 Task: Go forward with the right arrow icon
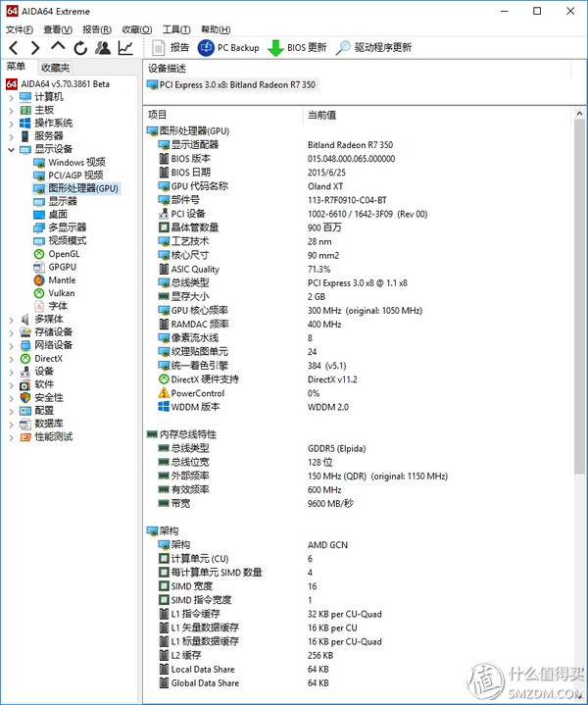coord(35,48)
